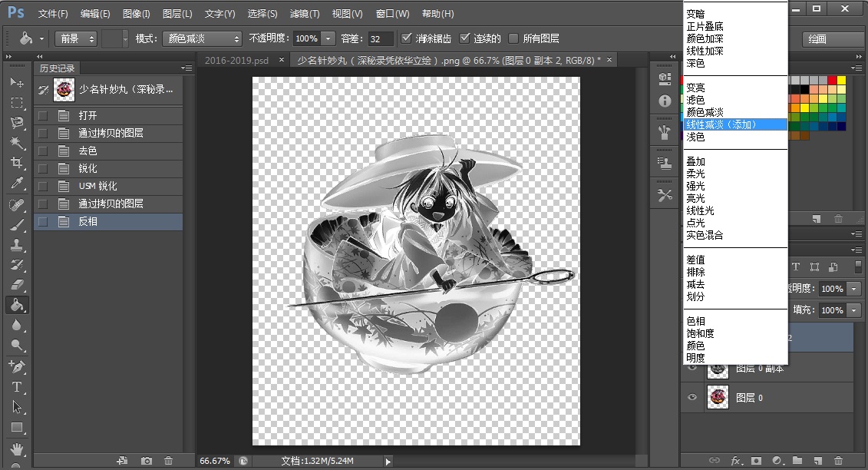The image size is (868, 470).
Task: Select the Move tool
Action: click(x=17, y=83)
